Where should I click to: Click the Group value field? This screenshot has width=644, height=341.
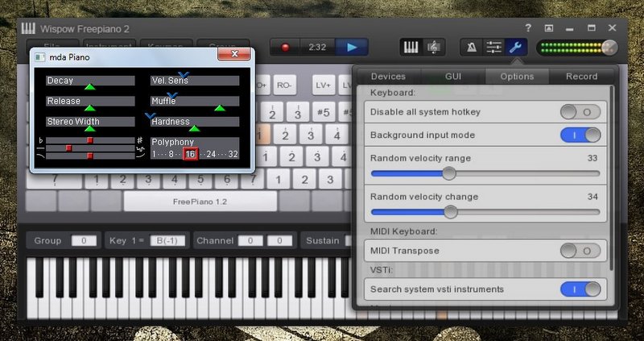(84, 240)
